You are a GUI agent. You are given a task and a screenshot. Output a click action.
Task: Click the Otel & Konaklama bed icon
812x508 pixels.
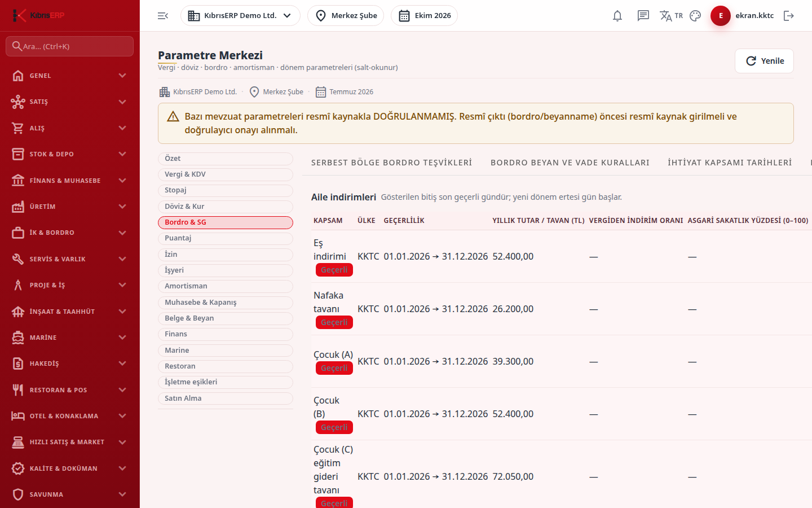18,416
